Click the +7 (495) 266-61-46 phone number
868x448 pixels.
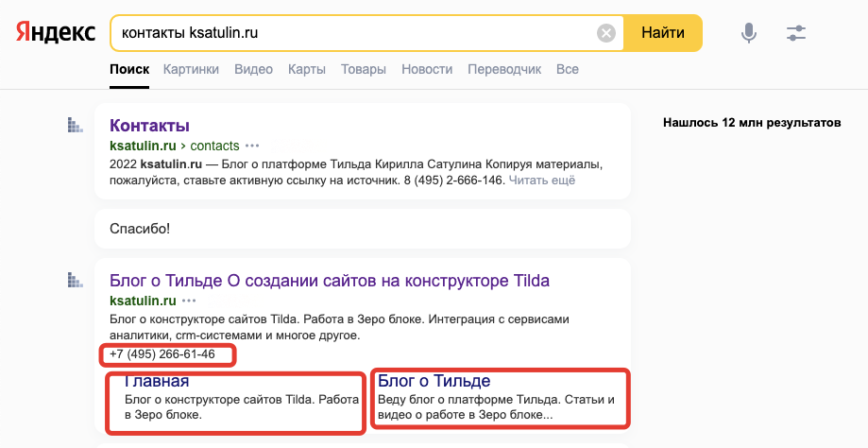[162, 354]
